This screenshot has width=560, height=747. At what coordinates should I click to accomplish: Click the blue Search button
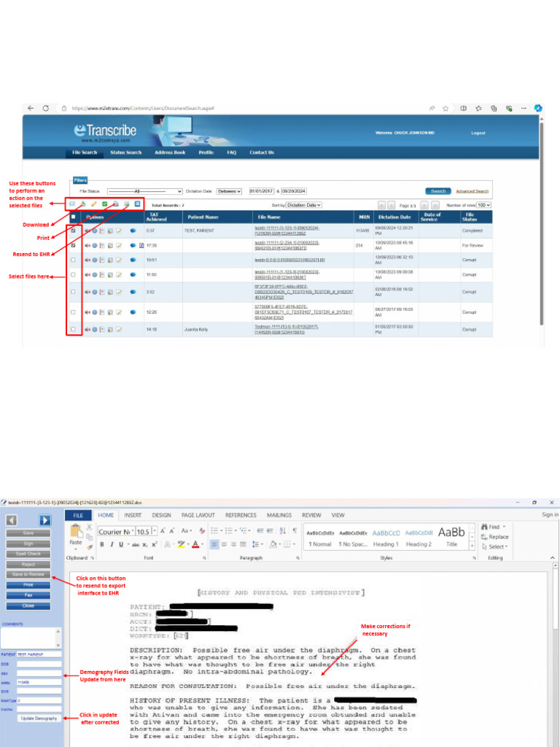[438, 192]
